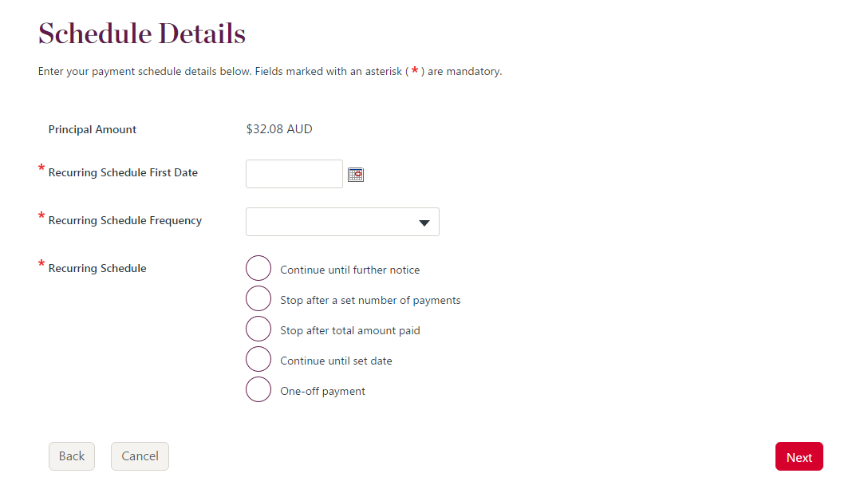
Task: Choose "Stop after a set number of payments"
Action: click(258, 298)
